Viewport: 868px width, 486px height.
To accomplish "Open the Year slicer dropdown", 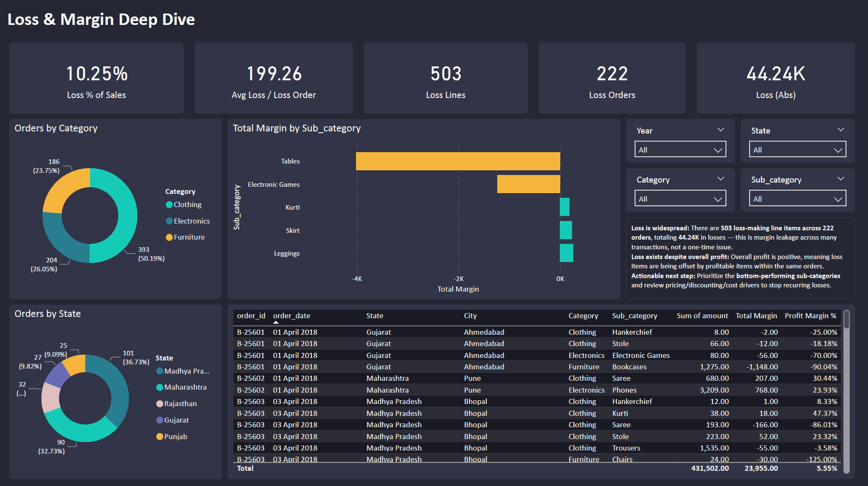I will [x=680, y=150].
